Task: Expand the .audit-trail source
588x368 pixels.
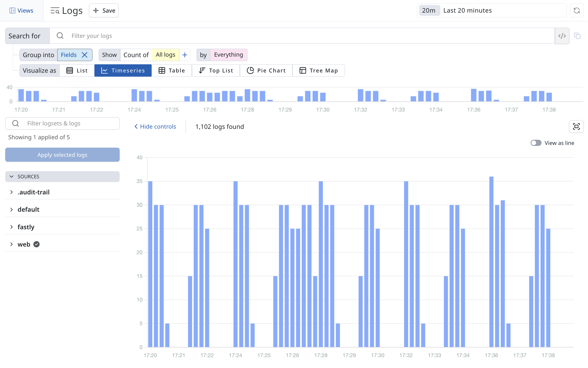Action: [x=11, y=192]
